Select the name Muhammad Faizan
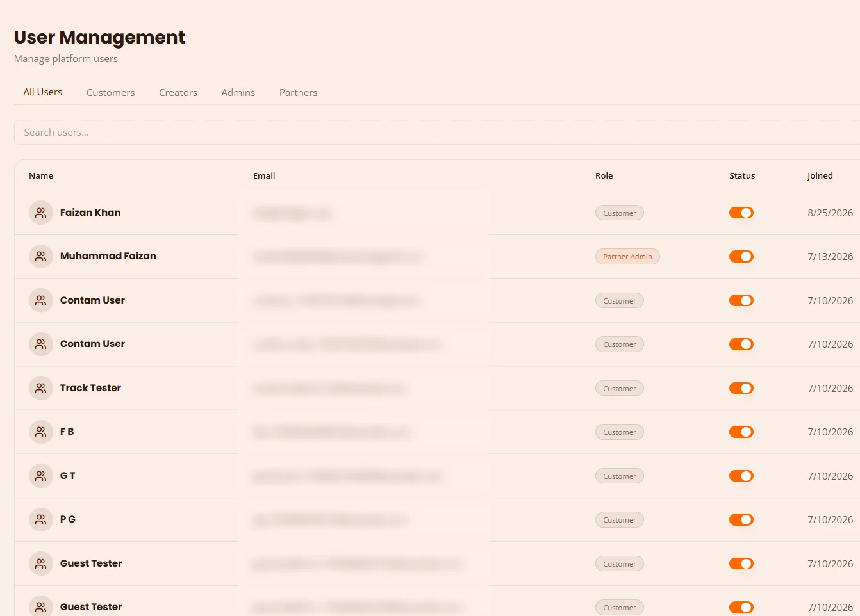860x616 pixels. click(108, 256)
